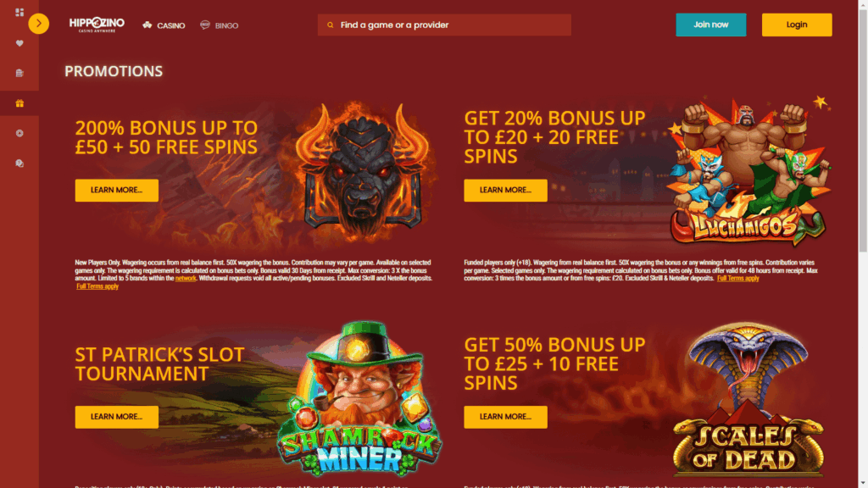This screenshot has width=868, height=488.
Task: Learn more about 200% bonus offer
Action: pyautogui.click(x=117, y=191)
